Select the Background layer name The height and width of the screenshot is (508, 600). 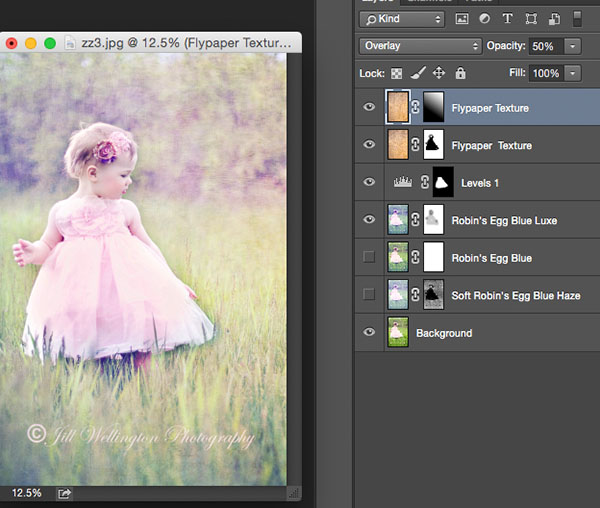coord(444,333)
